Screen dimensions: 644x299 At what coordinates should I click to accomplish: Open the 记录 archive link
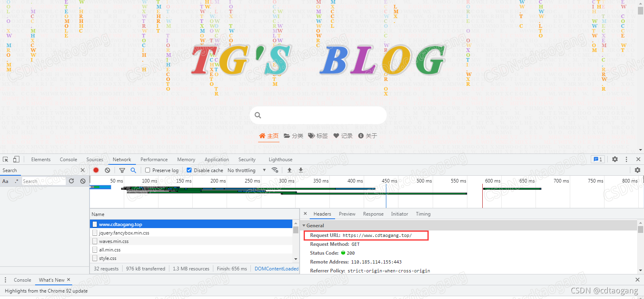coord(343,136)
